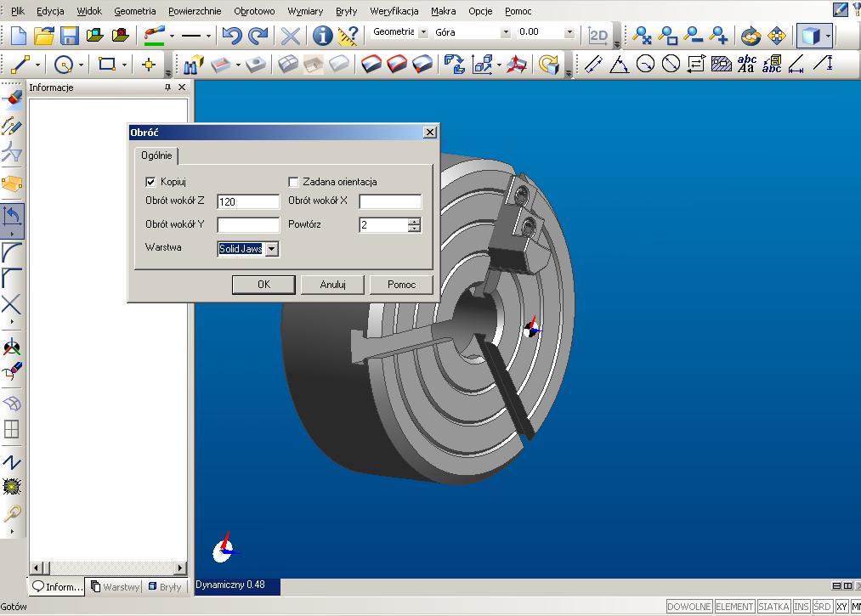Viewport: 861px width, 616px height.
Task: Toggle the 2D view icon
Action: click(x=598, y=36)
